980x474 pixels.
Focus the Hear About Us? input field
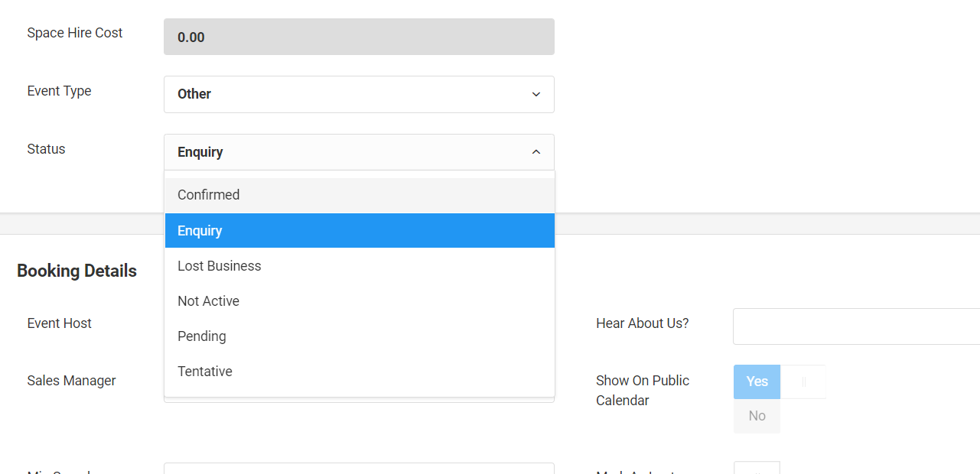(x=855, y=326)
